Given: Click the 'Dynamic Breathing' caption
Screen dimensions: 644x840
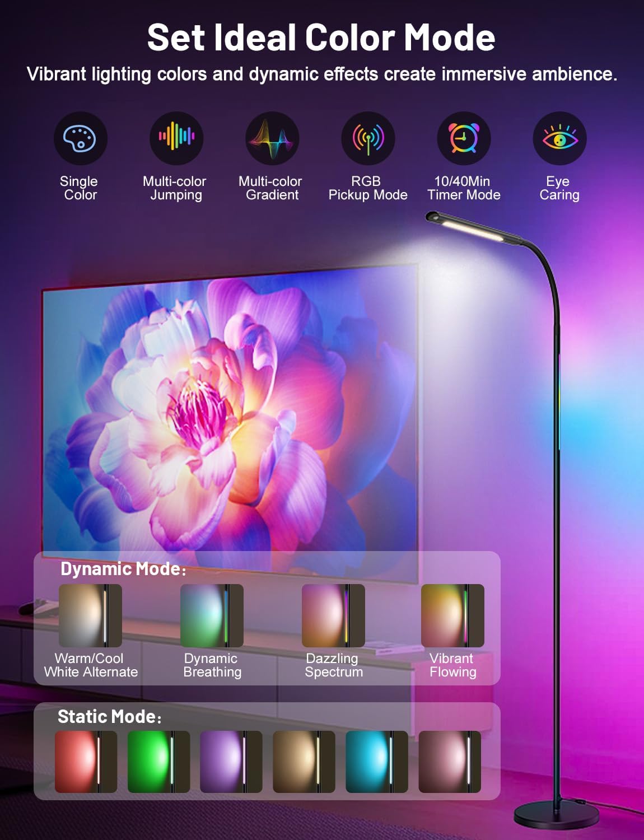Looking at the screenshot, I should point(212,665).
